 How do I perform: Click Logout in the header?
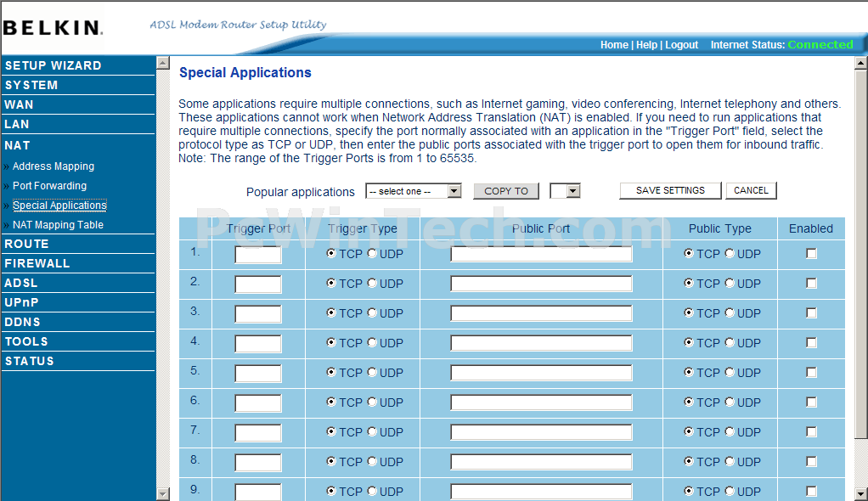pos(681,45)
